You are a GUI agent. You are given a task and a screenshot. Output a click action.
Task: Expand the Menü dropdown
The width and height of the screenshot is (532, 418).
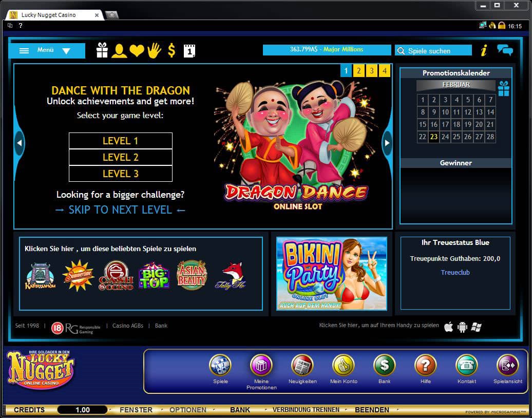click(x=47, y=50)
